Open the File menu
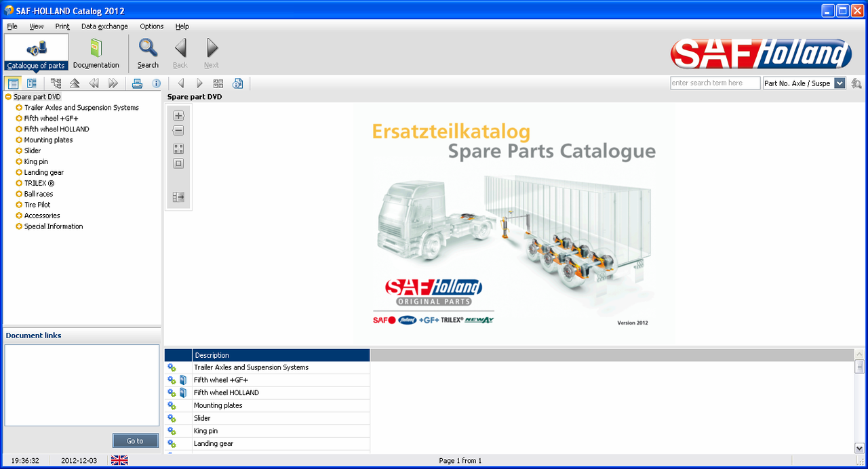868x469 pixels. point(12,26)
